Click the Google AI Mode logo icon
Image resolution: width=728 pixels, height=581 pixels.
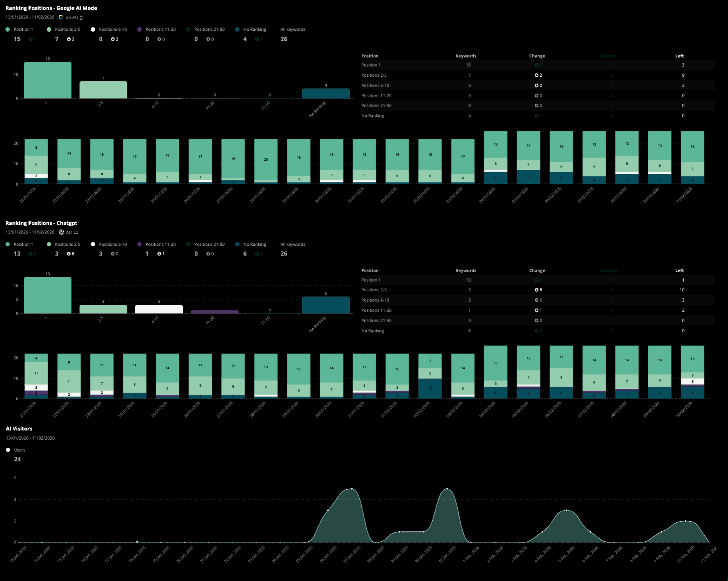coord(61,17)
